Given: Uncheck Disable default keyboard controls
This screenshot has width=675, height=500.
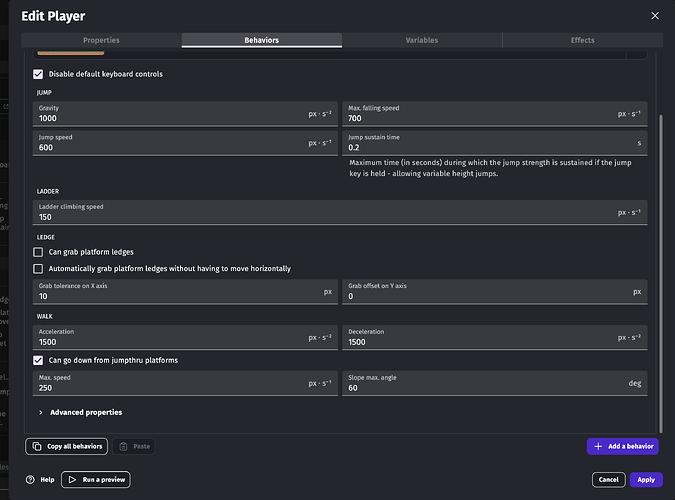Looking at the screenshot, I should (38, 74).
